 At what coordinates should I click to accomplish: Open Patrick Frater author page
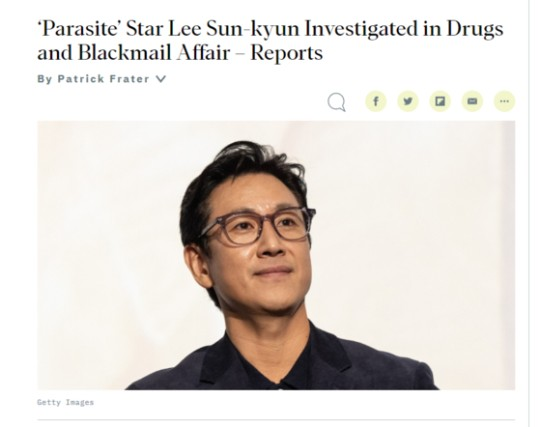click(x=103, y=79)
